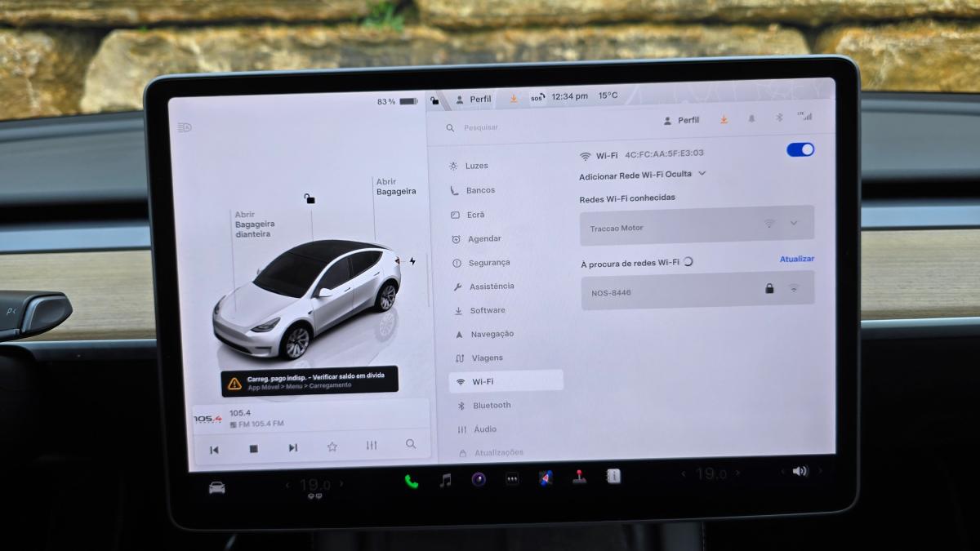Image resolution: width=980 pixels, height=551 pixels.
Task: Tap Atualizar to refresh Wi-Fi networks
Action: point(797,259)
